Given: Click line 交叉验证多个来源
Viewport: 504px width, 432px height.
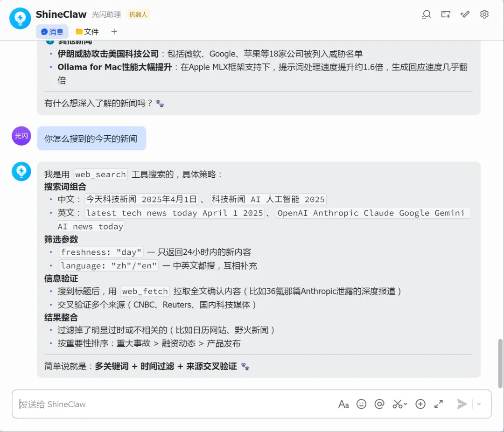Looking at the screenshot, I should pyautogui.click(x=156, y=304).
